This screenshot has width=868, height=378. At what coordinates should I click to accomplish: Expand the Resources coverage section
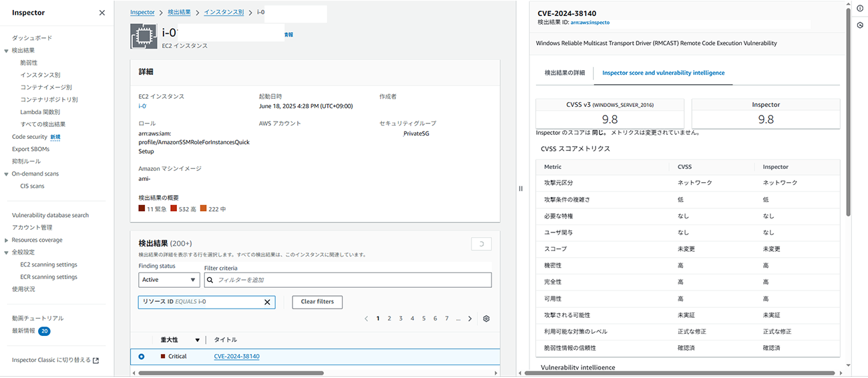tap(7, 240)
